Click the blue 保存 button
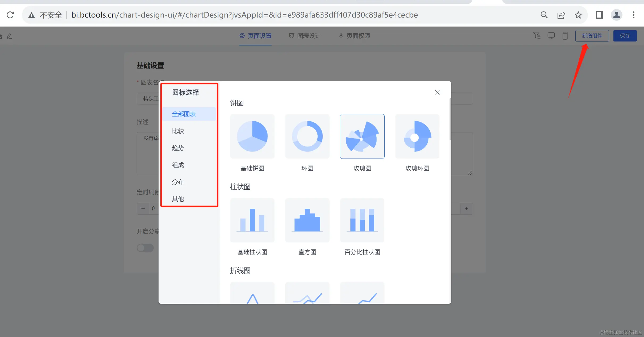 coord(625,36)
